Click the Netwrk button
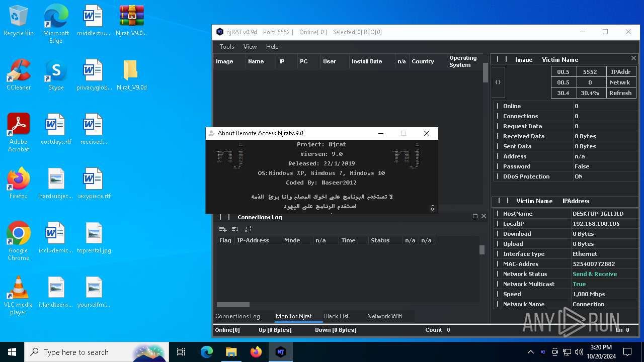 coord(620,82)
